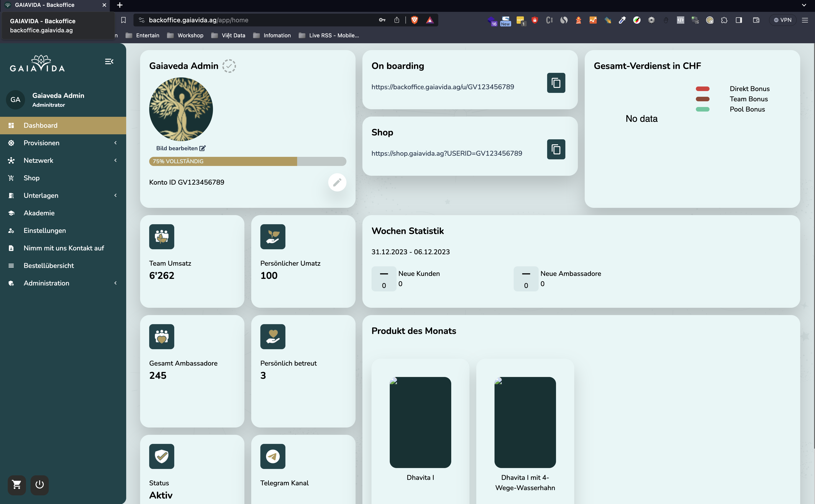
Task: Open Bild bearbeiten to change profile image
Action: pyautogui.click(x=181, y=148)
